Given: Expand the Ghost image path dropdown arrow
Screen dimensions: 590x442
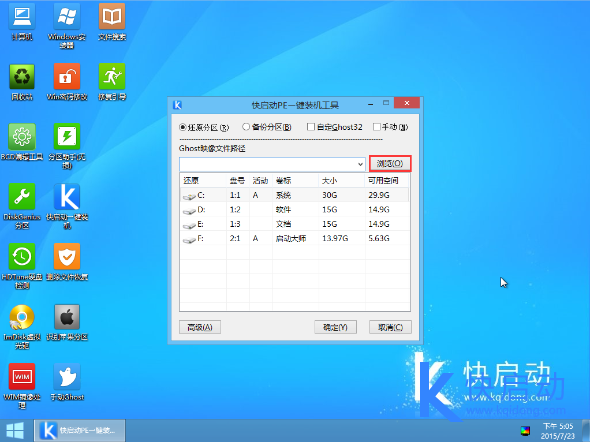Looking at the screenshot, I should point(360,164).
